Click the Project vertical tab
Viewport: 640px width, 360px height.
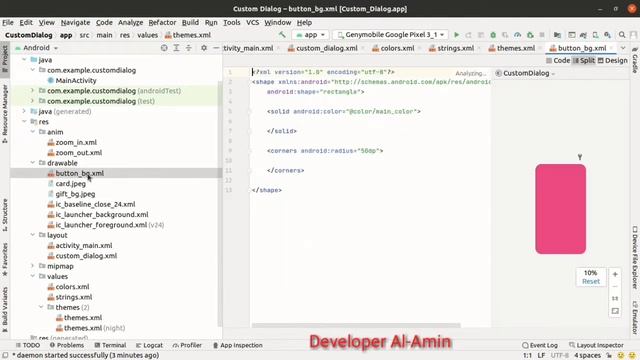5,59
